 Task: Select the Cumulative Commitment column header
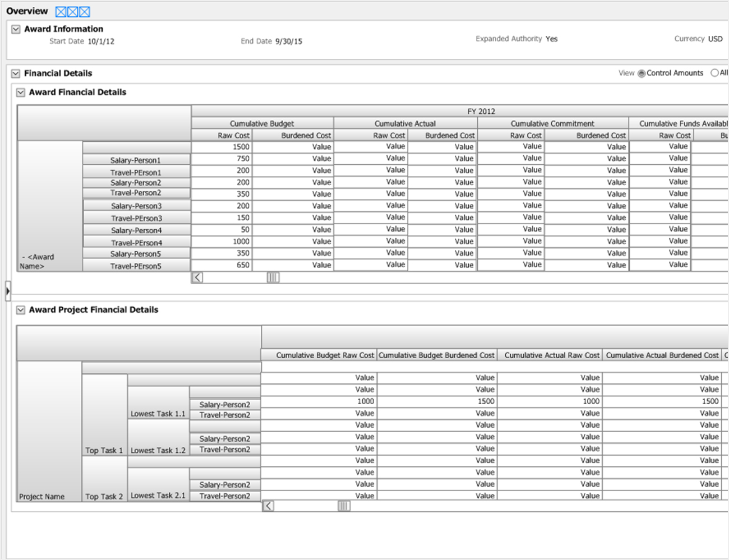point(552,123)
